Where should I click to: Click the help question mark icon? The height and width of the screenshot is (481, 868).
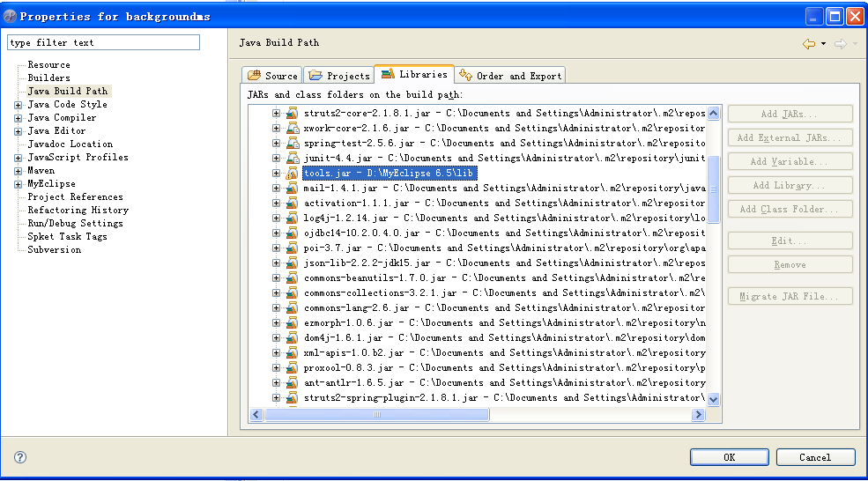(x=20, y=457)
